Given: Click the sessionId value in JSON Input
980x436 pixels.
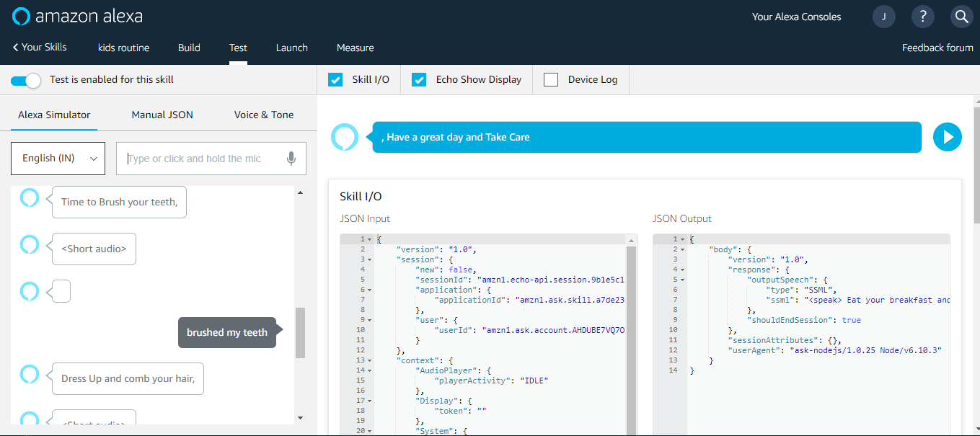Looking at the screenshot, I should (x=550, y=280).
